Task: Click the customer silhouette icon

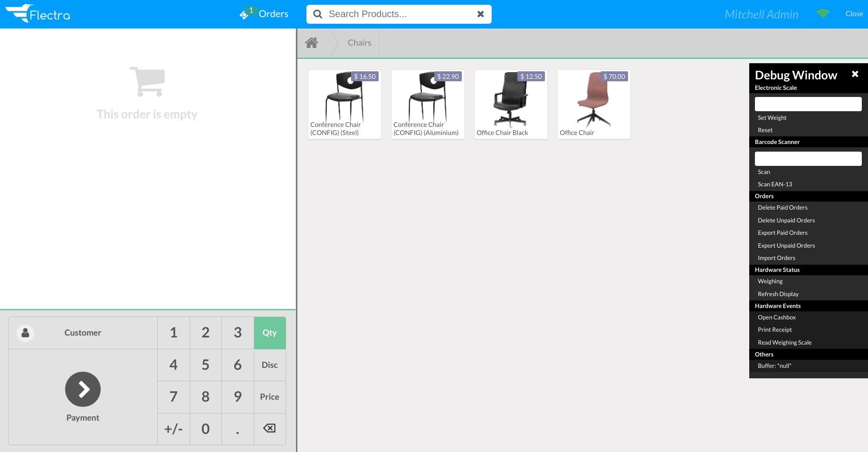Action: click(25, 333)
